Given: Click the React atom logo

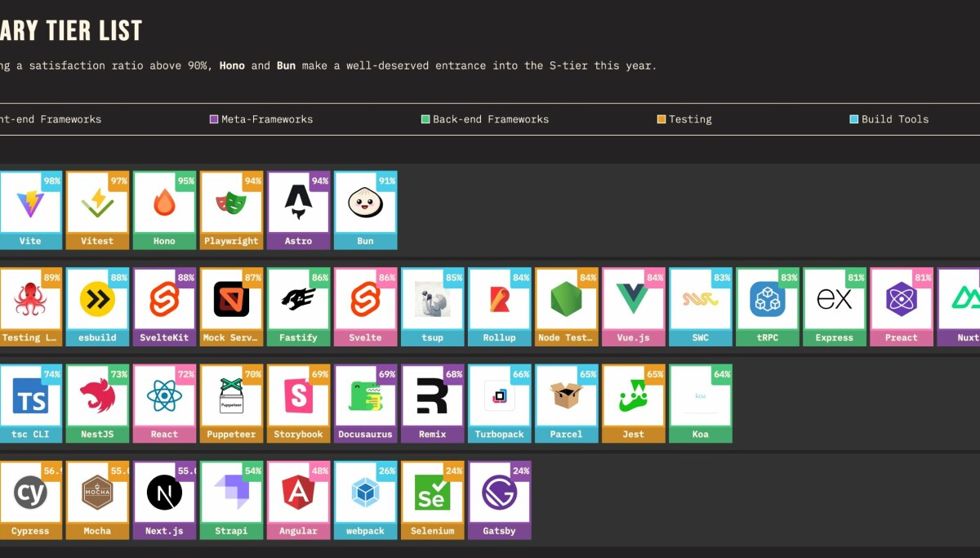Looking at the screenshot, I should 164,396.
